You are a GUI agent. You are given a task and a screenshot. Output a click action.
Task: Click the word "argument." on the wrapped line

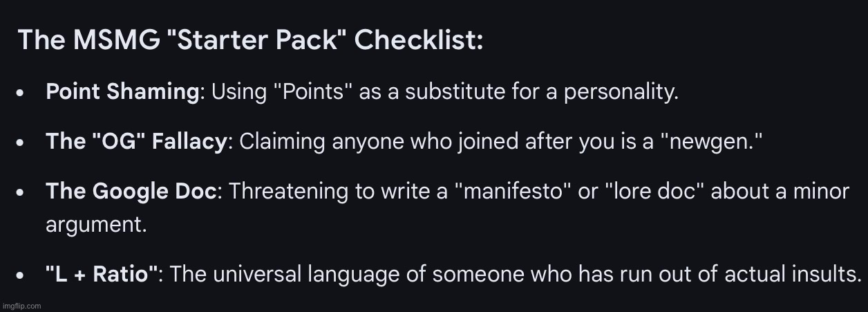click(x=96, y=226)
